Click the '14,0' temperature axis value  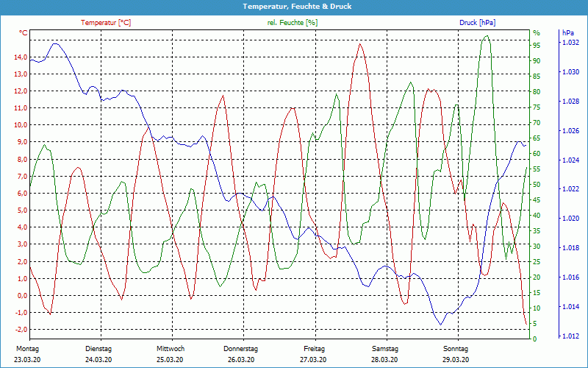point(21,57)
